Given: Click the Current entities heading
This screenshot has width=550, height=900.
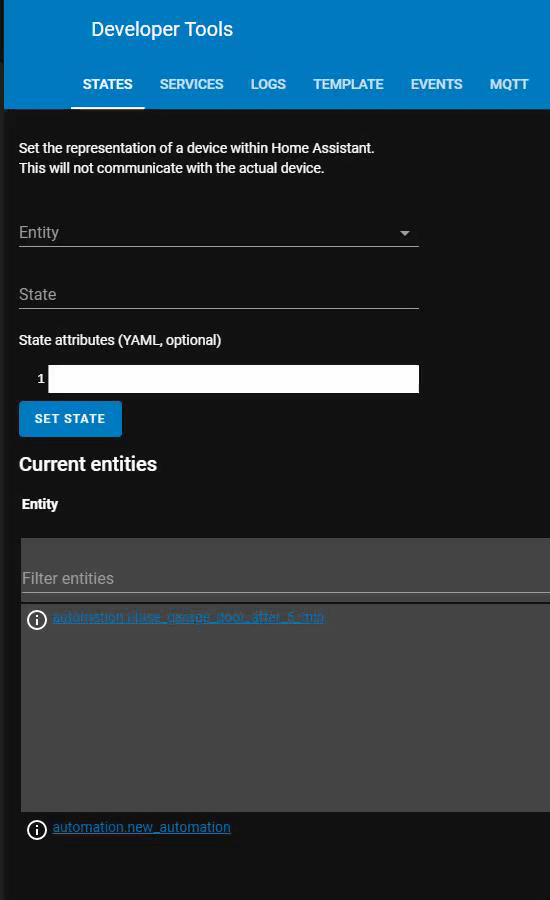Looking at the screenshot, I should [88, 464].
